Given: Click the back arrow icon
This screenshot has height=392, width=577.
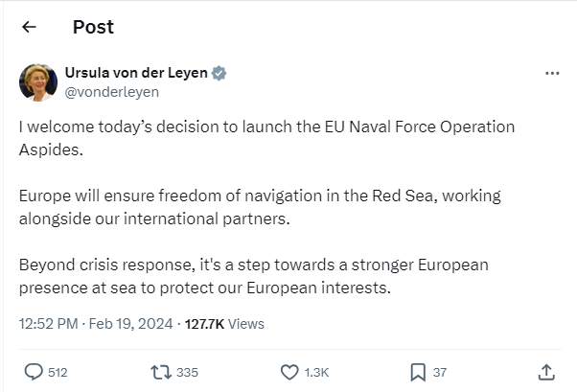Looking at the screenshot, I should pyautogui.click(x=29, y=27).
